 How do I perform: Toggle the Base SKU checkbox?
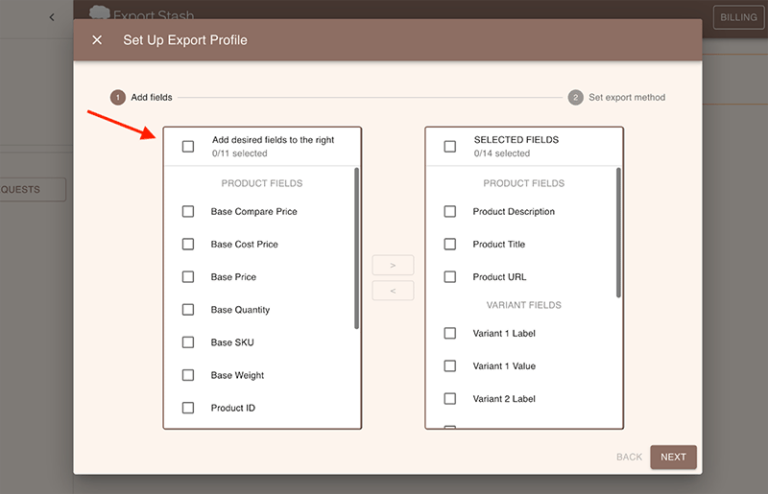click(x=188, y=342)
